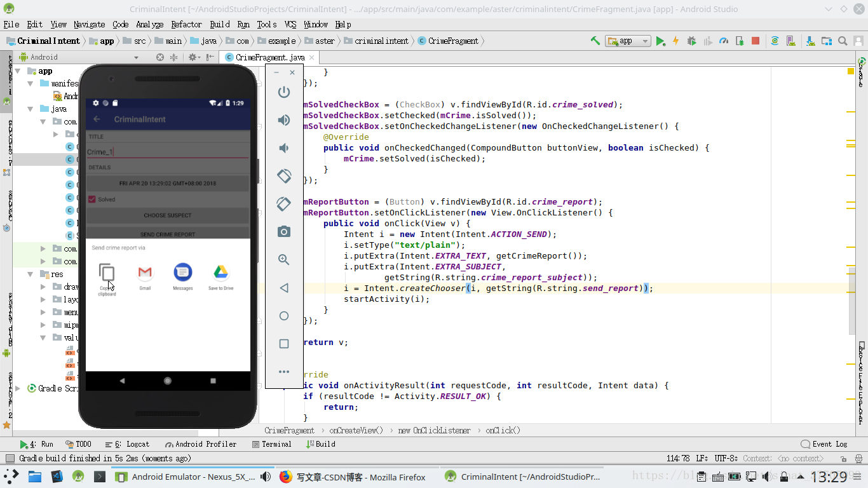
Task: Open the Logcat tool window tab
Action: [128, 444]
